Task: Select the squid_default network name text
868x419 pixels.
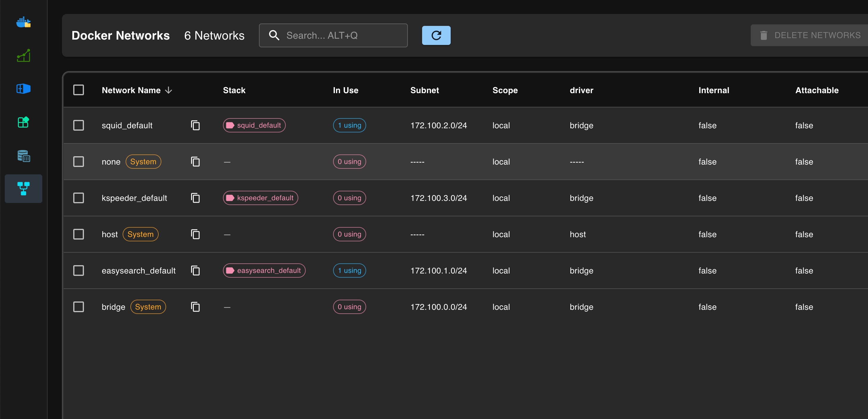Action: click(x=127, y=126)
